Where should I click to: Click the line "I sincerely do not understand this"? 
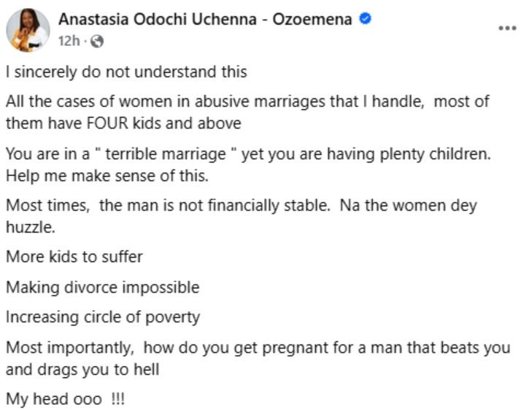click(x=126, y=71)
